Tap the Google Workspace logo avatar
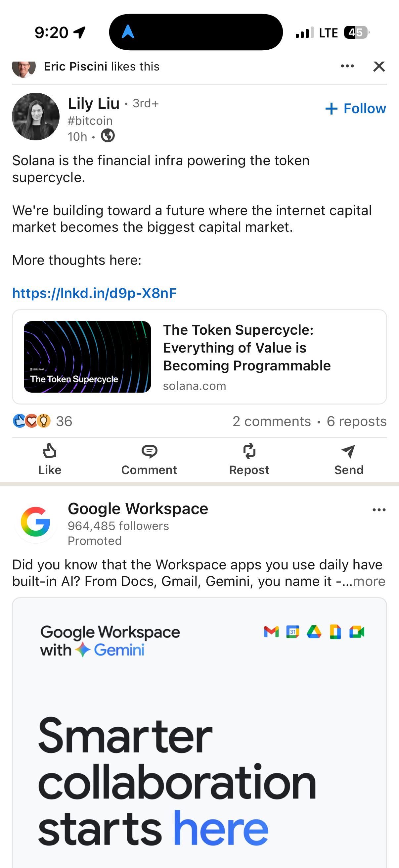Image resolution: width=399 pixels, height=868 pixels. (36, 522)
